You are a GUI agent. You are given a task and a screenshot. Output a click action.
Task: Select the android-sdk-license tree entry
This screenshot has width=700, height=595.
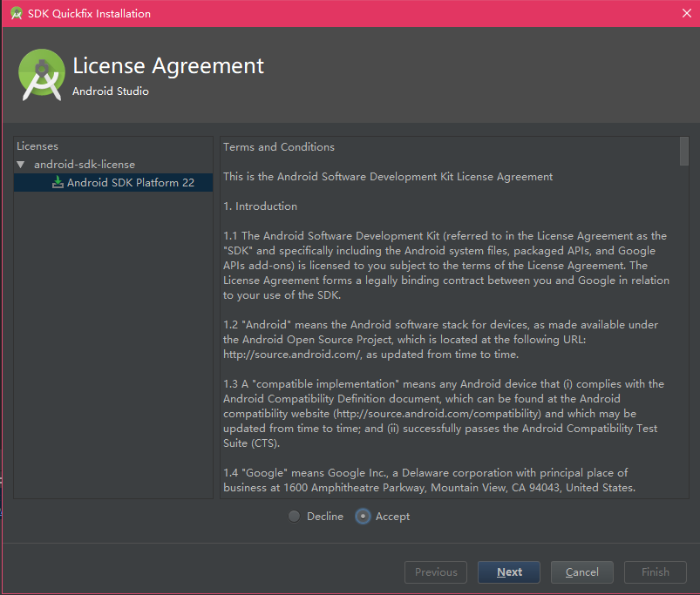click(85, 165)
